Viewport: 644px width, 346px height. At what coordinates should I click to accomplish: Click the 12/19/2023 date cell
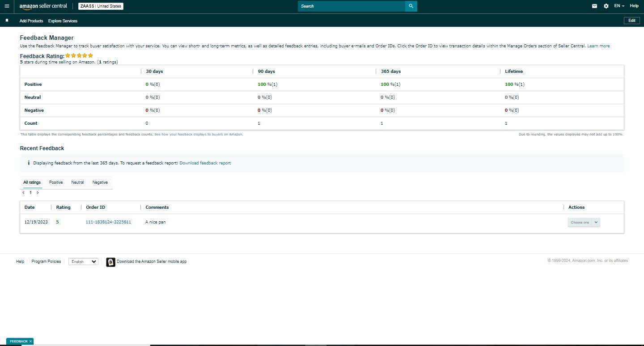[36, 222]
